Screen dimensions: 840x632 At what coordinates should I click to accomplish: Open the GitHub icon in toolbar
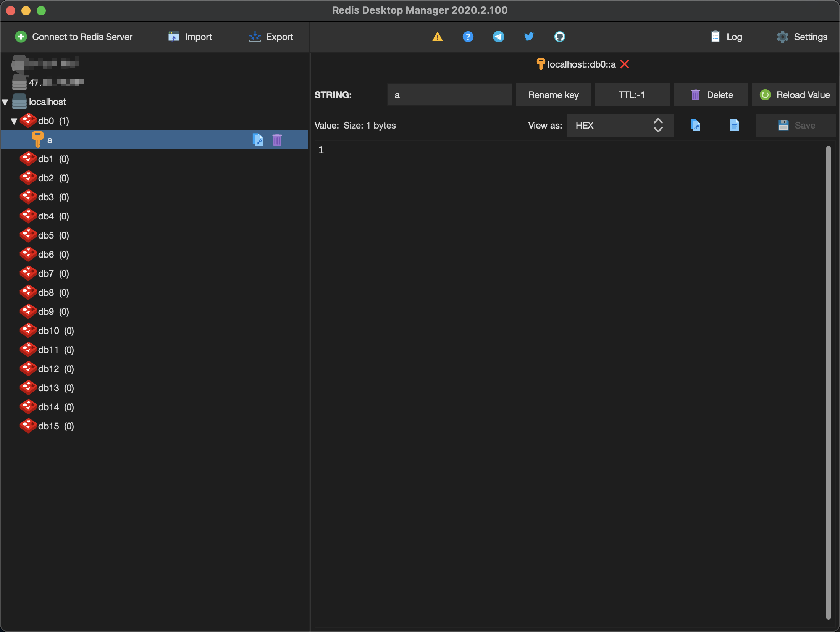click(x=559, y=37)
